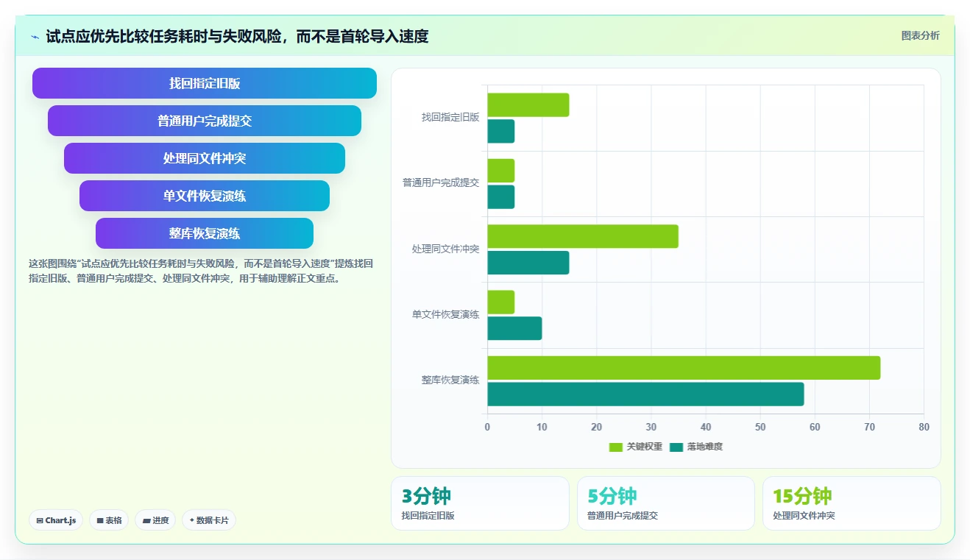Click the 表格 tag chip
This screenshot has width=970, height=560.
[x=109, y=520]
